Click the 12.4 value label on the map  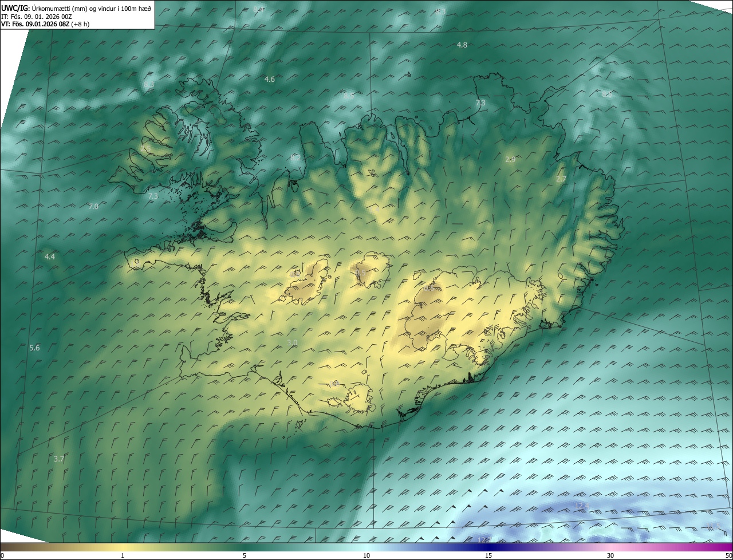[581, 506]
